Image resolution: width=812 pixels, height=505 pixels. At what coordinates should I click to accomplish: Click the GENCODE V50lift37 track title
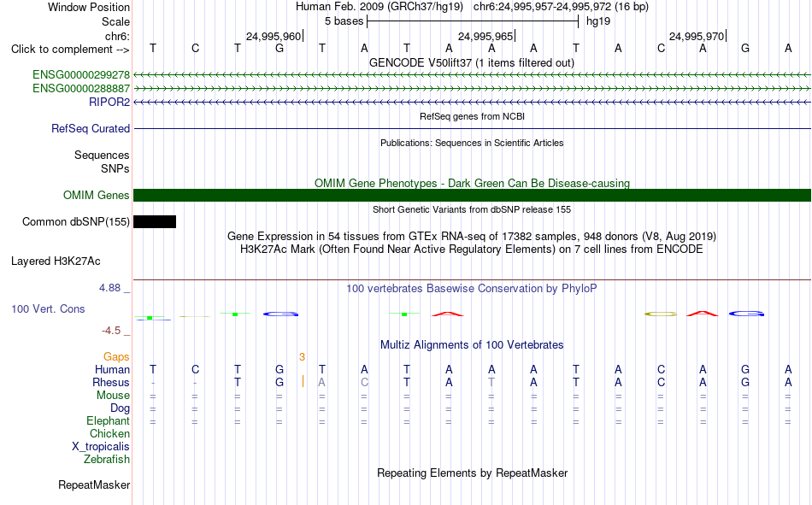pos(472,62)
